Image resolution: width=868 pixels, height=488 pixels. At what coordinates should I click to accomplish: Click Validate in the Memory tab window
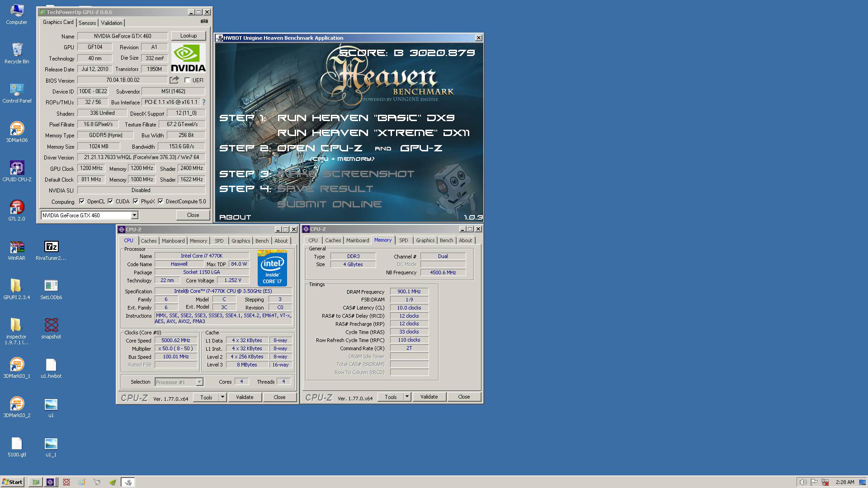point(429,397)
